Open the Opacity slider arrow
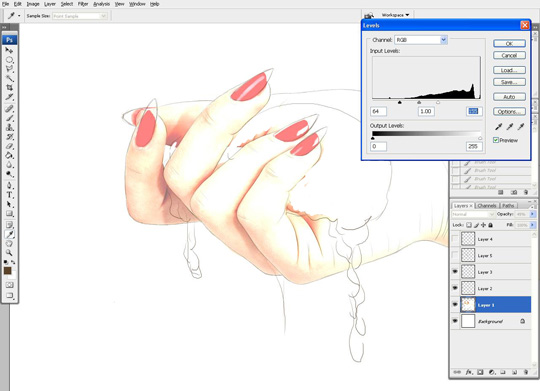This screenshot has width=540, height=391. coord(532,214)
